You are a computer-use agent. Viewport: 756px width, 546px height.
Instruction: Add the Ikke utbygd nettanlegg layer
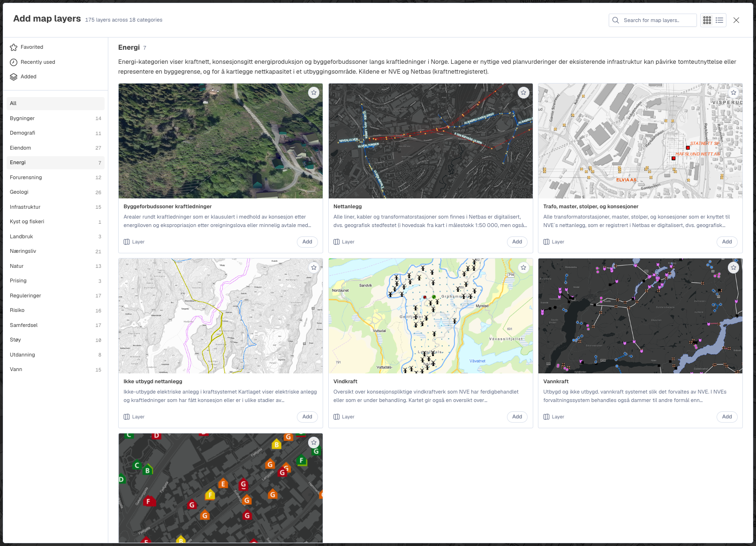tap(307, 417)
